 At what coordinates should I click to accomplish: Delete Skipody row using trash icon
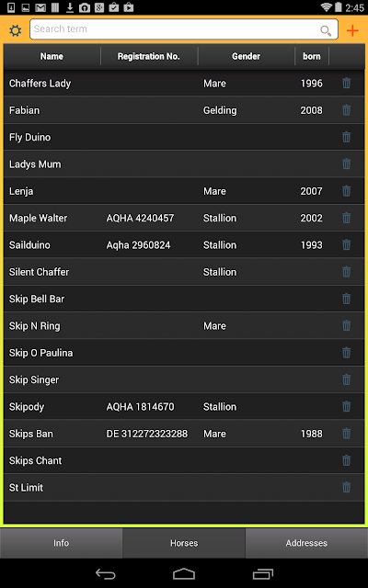coord(346,406)
